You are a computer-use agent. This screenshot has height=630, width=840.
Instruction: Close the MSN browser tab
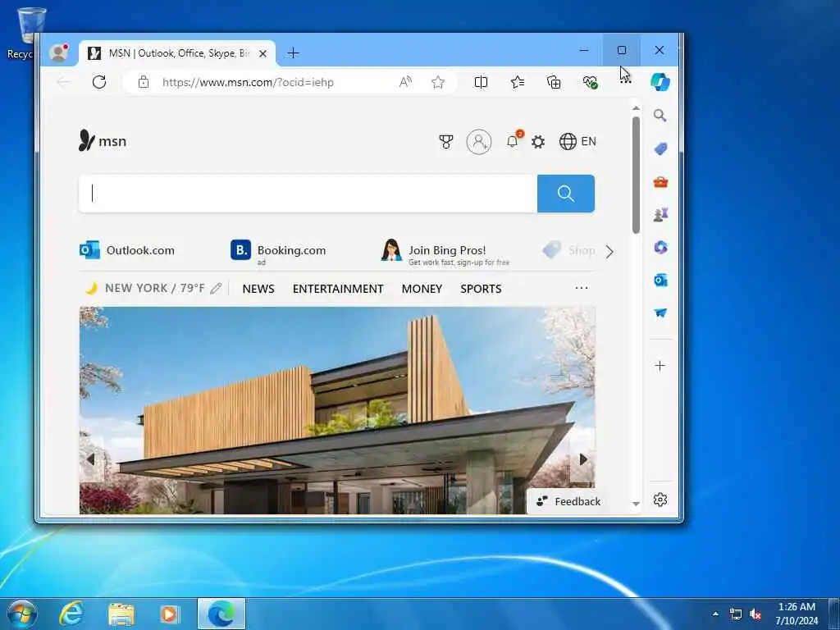[x=262, y=53]
